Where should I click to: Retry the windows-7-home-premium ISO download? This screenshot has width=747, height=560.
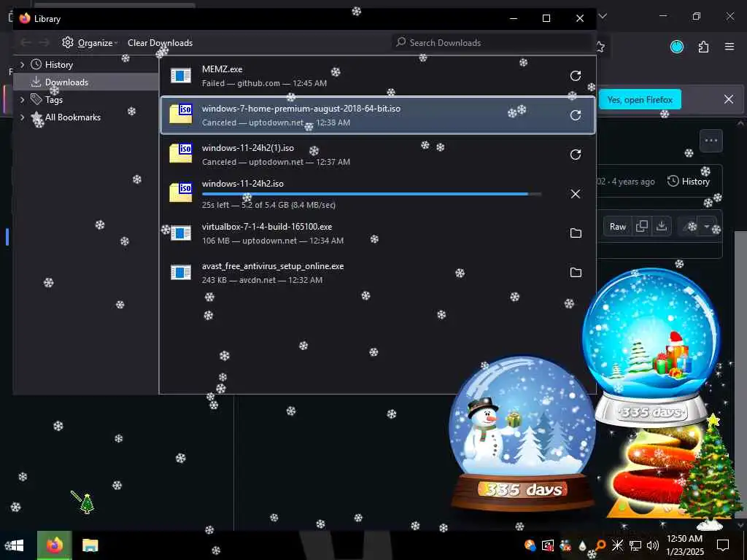(576, 115)
